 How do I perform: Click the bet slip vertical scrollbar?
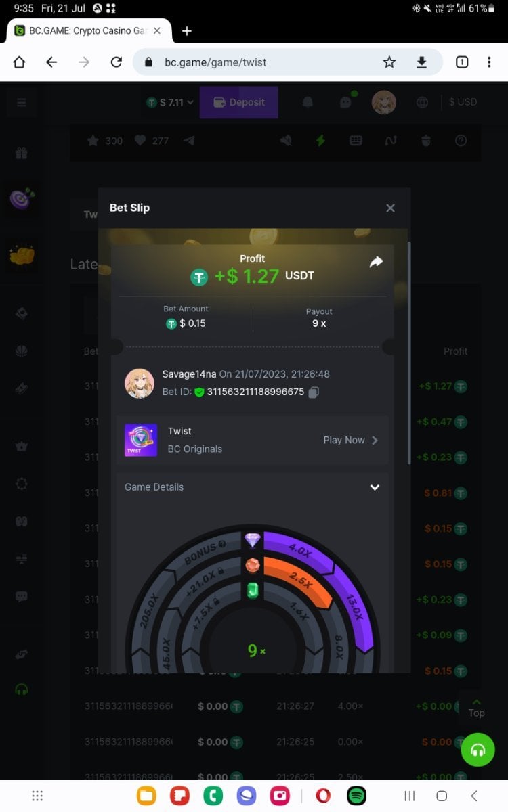click(408, 353)
